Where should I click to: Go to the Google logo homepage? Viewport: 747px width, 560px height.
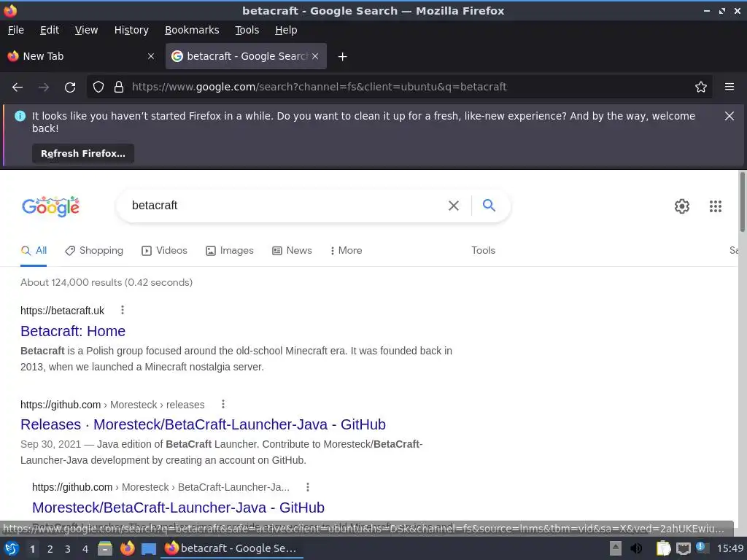tap(50, 206)
